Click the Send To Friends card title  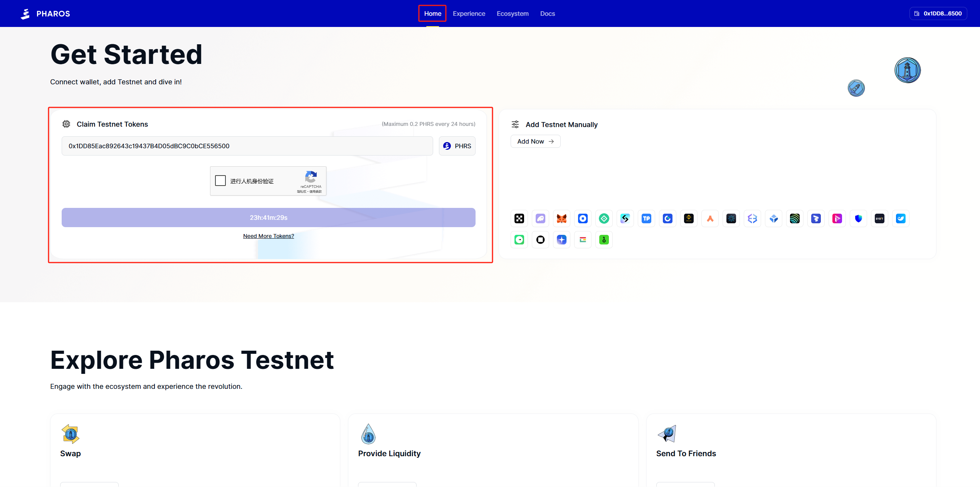click(686, 454)
